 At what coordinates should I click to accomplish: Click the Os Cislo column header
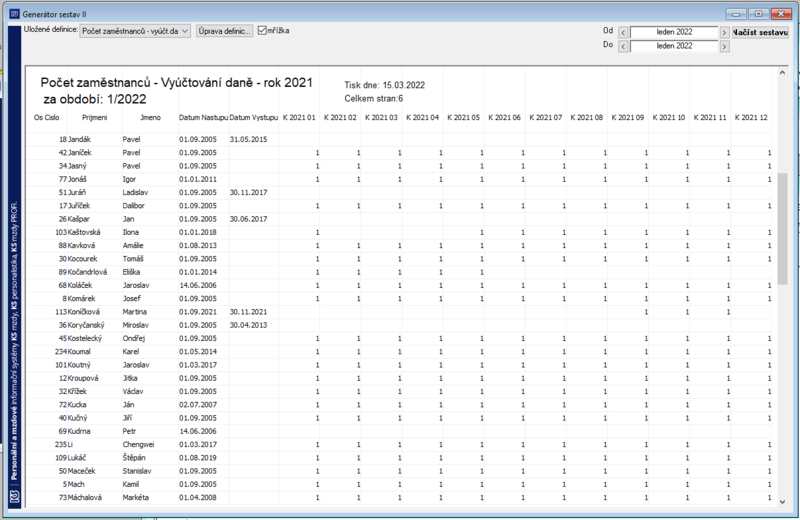[x=46, y=117]
